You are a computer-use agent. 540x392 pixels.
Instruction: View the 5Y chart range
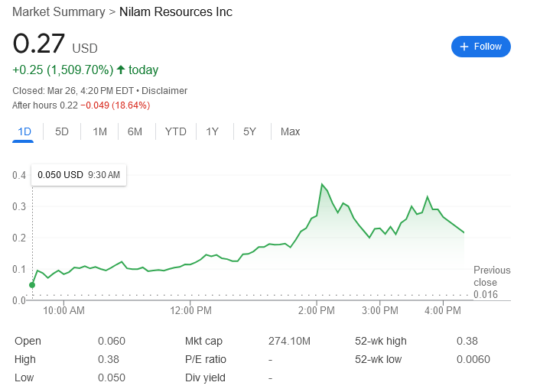(249, 131)
